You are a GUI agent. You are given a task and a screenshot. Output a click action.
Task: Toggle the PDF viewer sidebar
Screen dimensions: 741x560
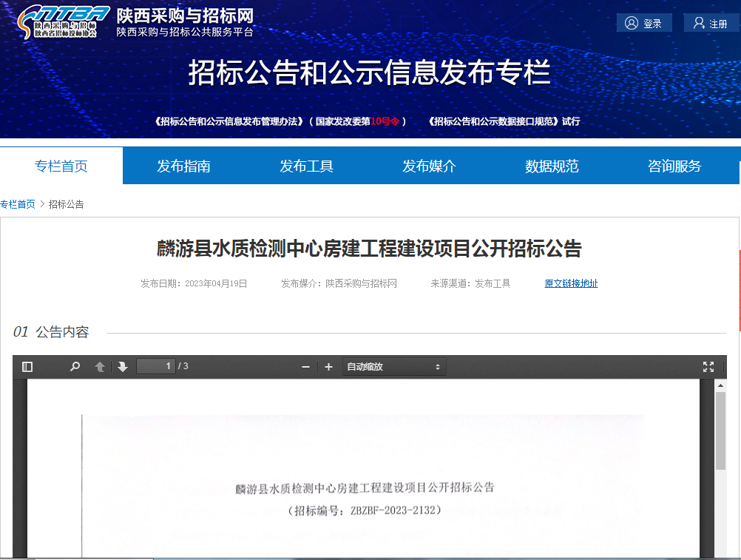(27, 367)
